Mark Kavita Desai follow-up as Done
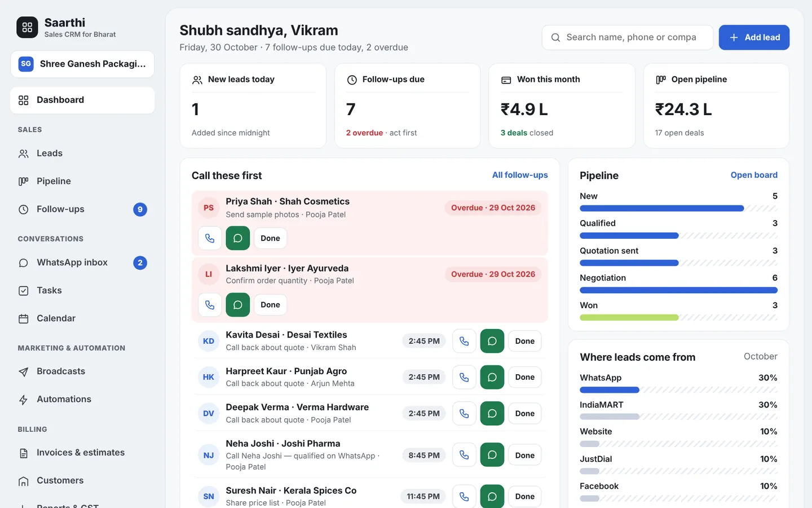 [525, 341]
